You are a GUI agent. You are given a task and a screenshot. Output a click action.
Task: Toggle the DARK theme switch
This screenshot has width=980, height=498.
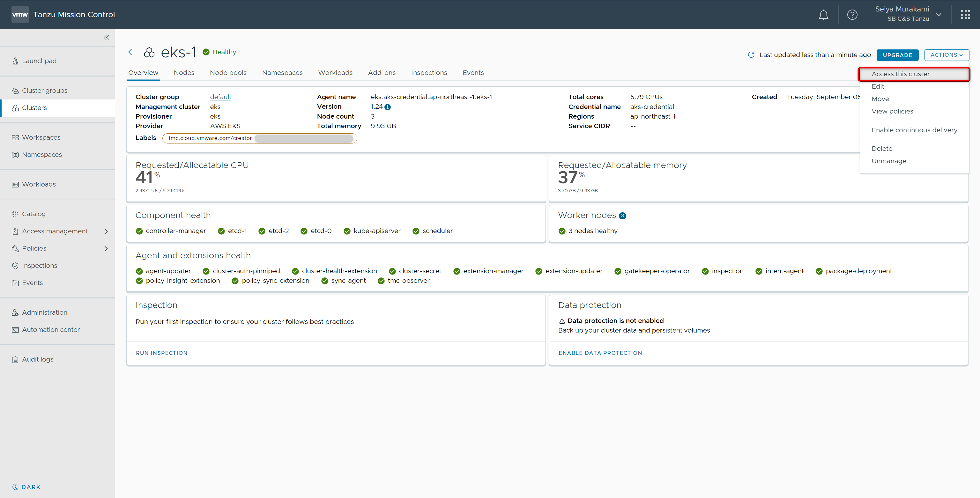[26, 487]
